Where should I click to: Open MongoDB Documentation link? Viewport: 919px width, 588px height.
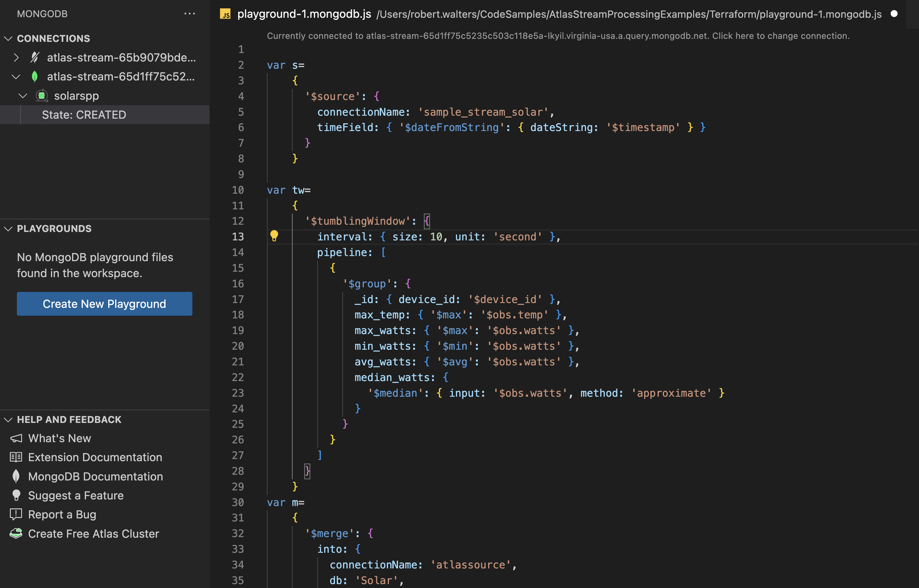[96, 476]
